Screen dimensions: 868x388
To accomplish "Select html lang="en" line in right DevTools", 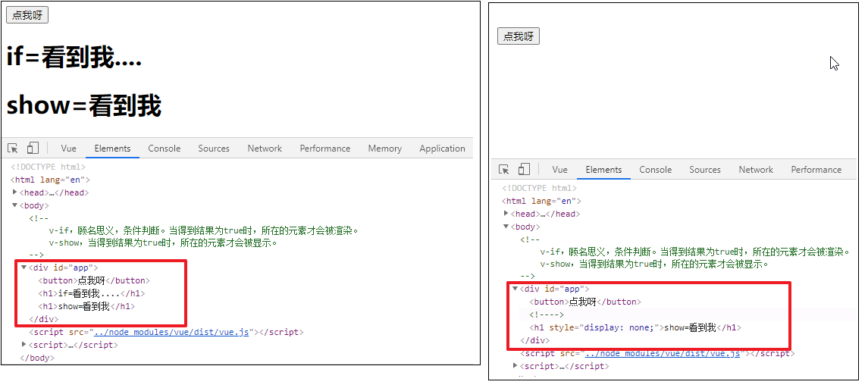I will click(541, 201).
